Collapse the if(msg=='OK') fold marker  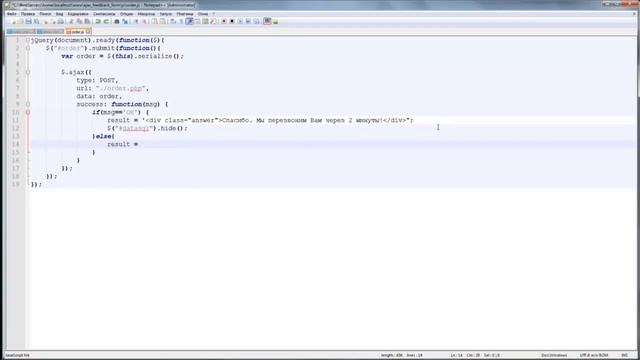click(28, 112)
